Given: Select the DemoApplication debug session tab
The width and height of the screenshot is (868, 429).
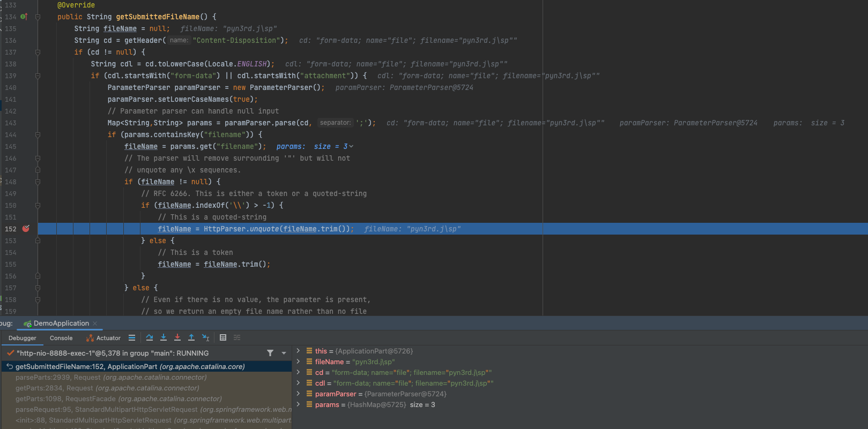Looking at the screenshot, I should 61,323.
